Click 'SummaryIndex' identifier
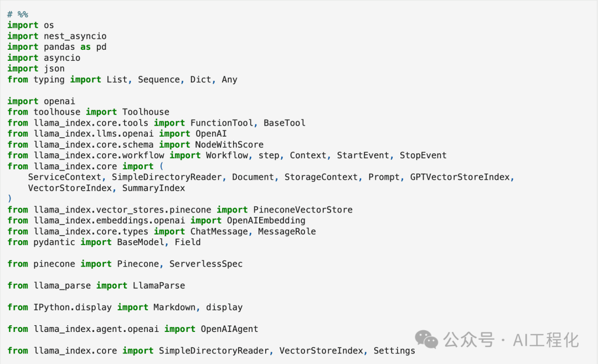The image size is (598, 364). (154, 188)
